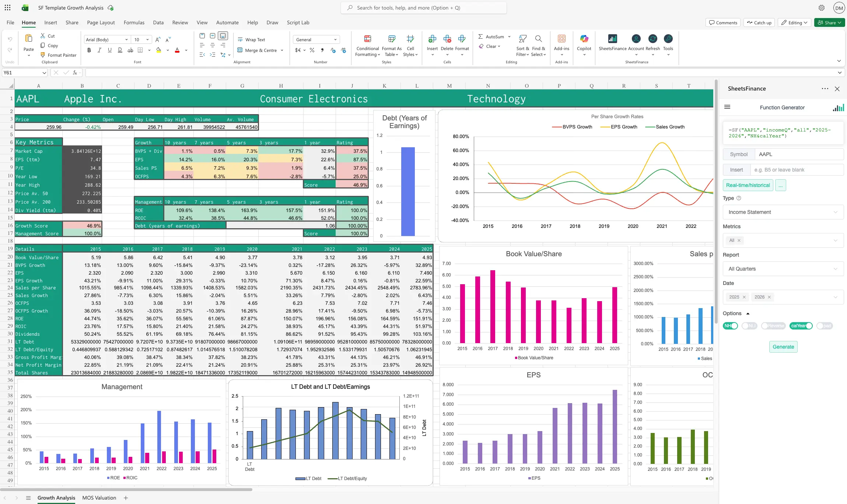Enable the Reverse option toggle

click(773, 326)
